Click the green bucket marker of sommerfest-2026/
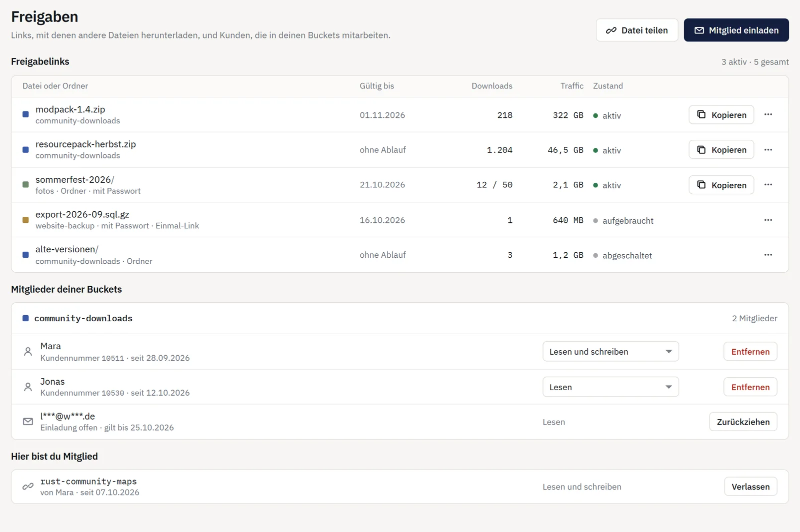800x532 pixels. pos(25,185)
